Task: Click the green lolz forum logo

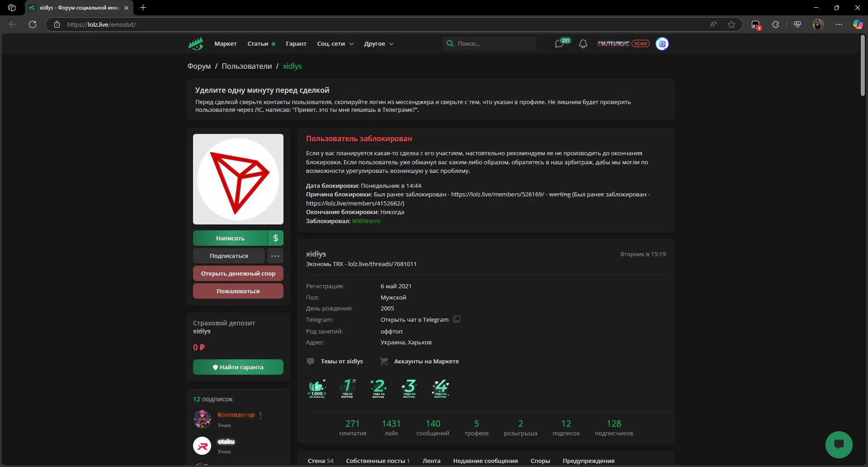Action: pos(196,44)
